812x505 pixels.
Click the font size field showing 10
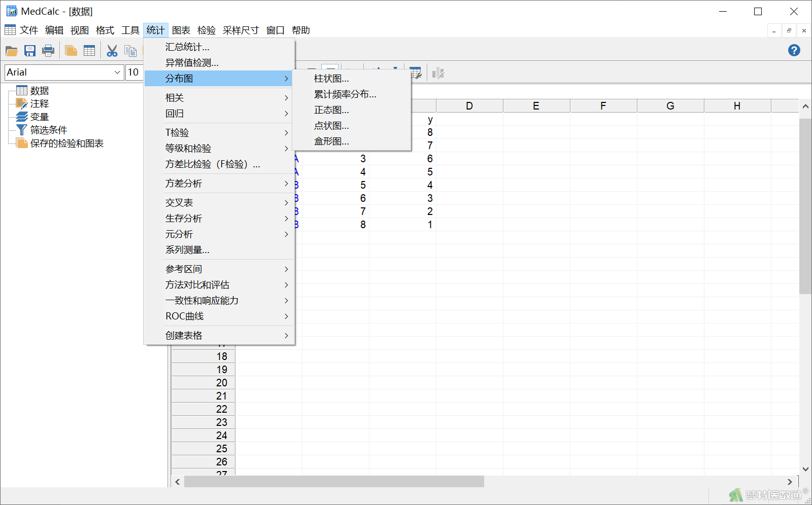click(x=134, y=72)
